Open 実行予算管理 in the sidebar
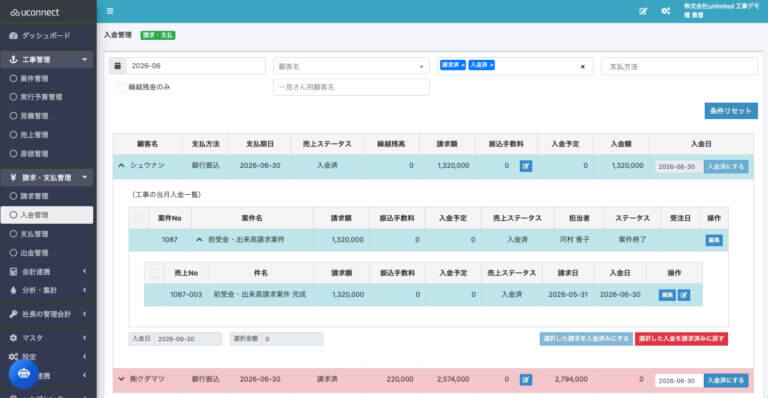 [47, 97]
